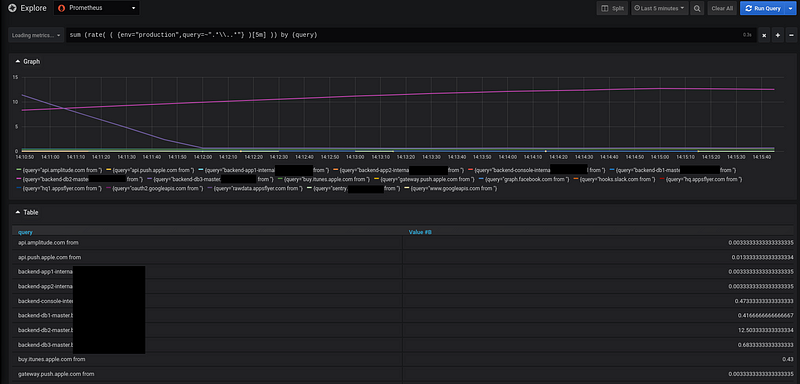
Task: Click the Explore compass icon
Action: tap(12, 8)
